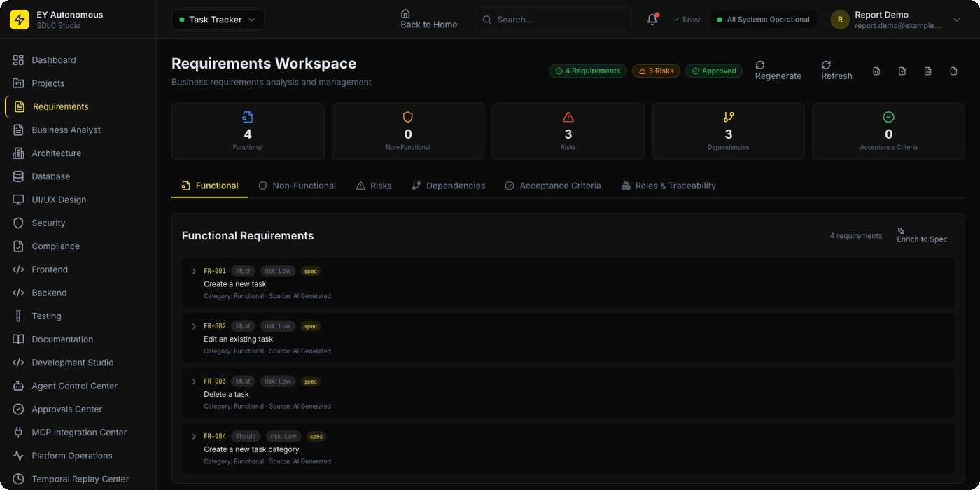Click the spec tag on FR-001

click(x=311, y=271)
